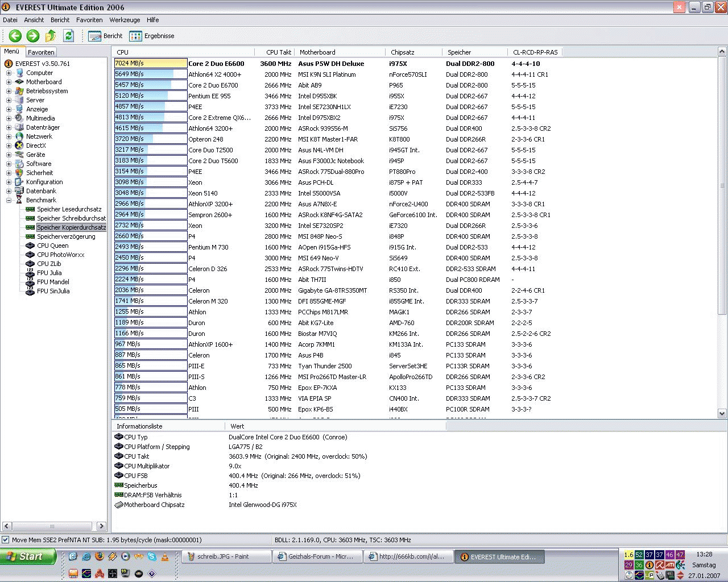This screenshot has width=728, height=582.
Task: Click the green Forward arrow toolbar icon
Action: pos(33,36)
